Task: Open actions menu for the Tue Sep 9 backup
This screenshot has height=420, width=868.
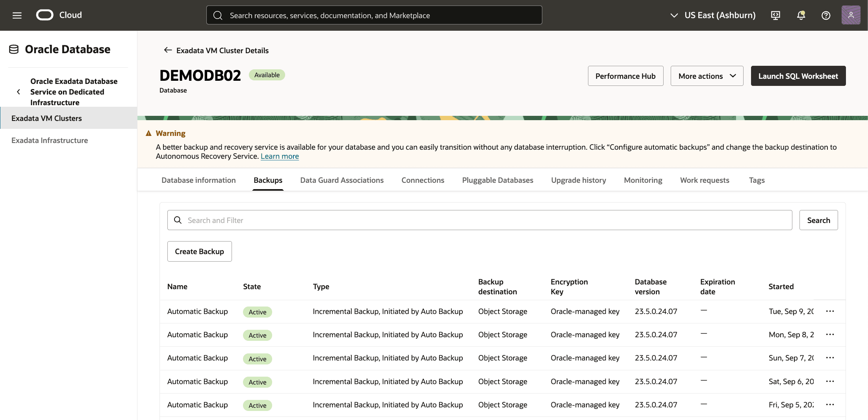Action: point(830,311)
